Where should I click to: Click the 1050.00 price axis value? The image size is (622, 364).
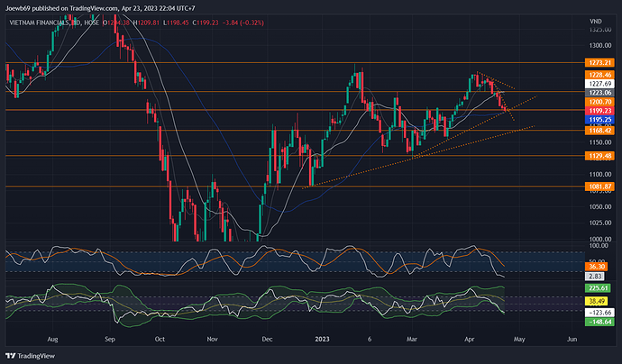(599, 207)
